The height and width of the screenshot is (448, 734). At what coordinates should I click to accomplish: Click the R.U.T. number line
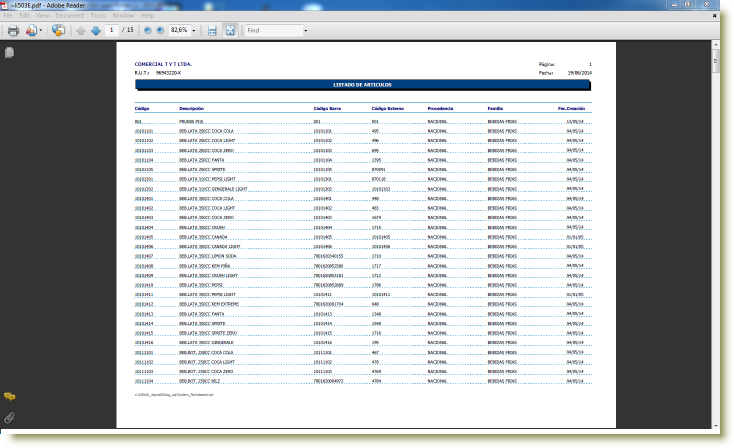tap(158, 73)
